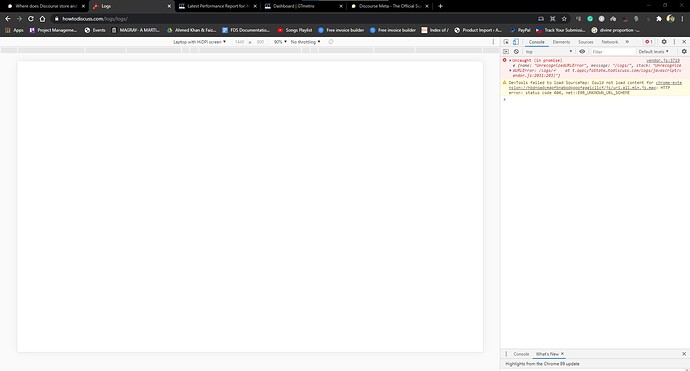The height and width of the screenshot is (371, 690).
Task: Select the What's New drawer tab
Action: tap(547, 354)
